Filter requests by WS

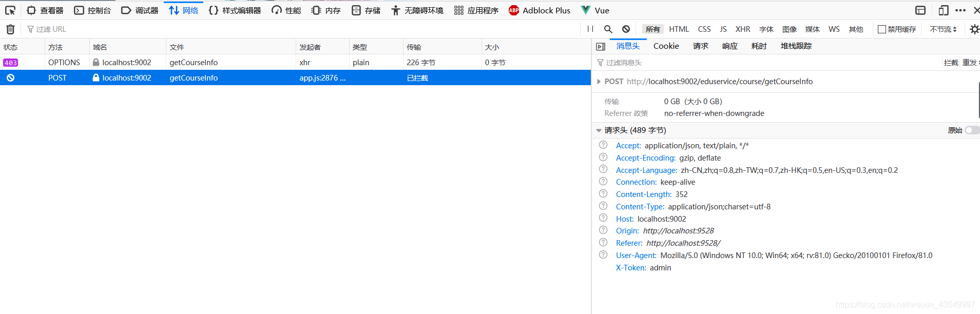tap(834, 29)
